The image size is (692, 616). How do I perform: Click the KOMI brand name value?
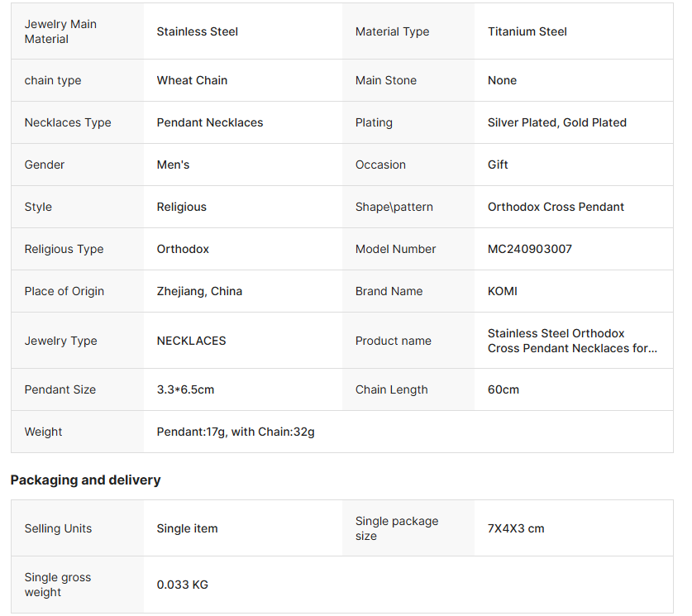tap(502, 291)
